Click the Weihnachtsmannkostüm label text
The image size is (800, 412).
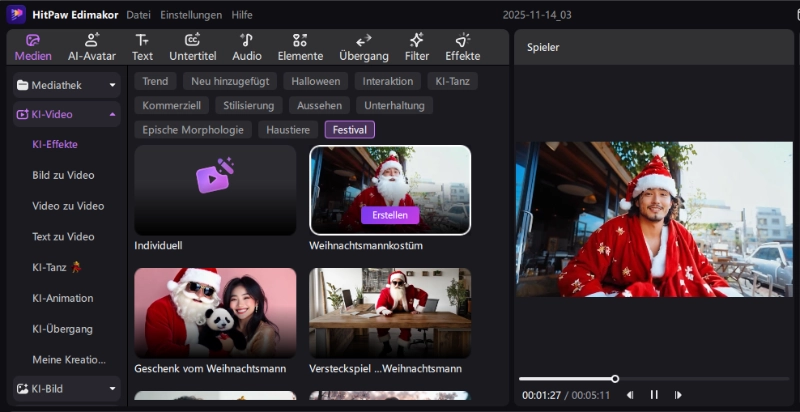365,246
